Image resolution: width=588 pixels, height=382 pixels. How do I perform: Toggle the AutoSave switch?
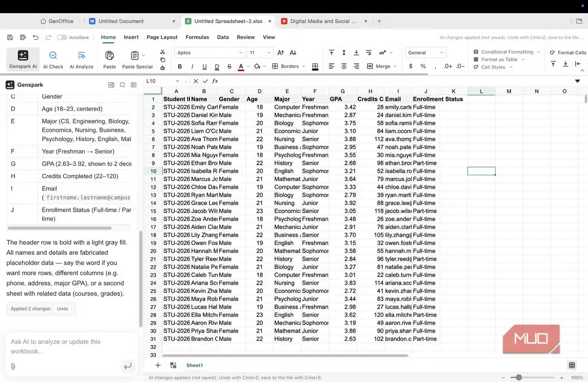(x=62, y=37)
